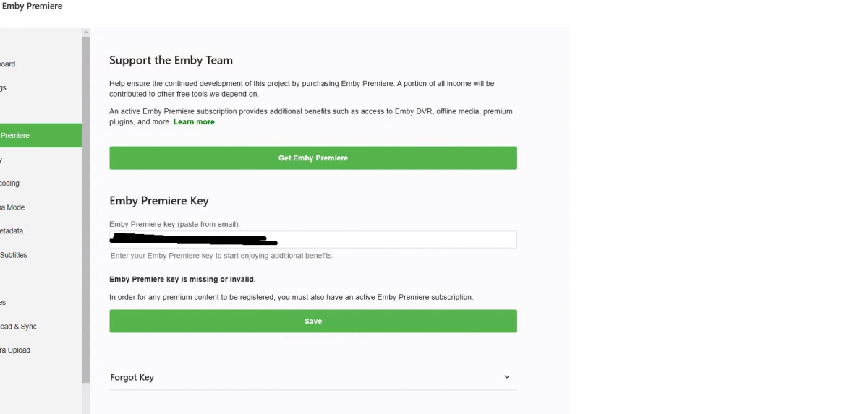Open the Learn more link
Viewport: 868px width, 414px height.
[x=194, y=122]
